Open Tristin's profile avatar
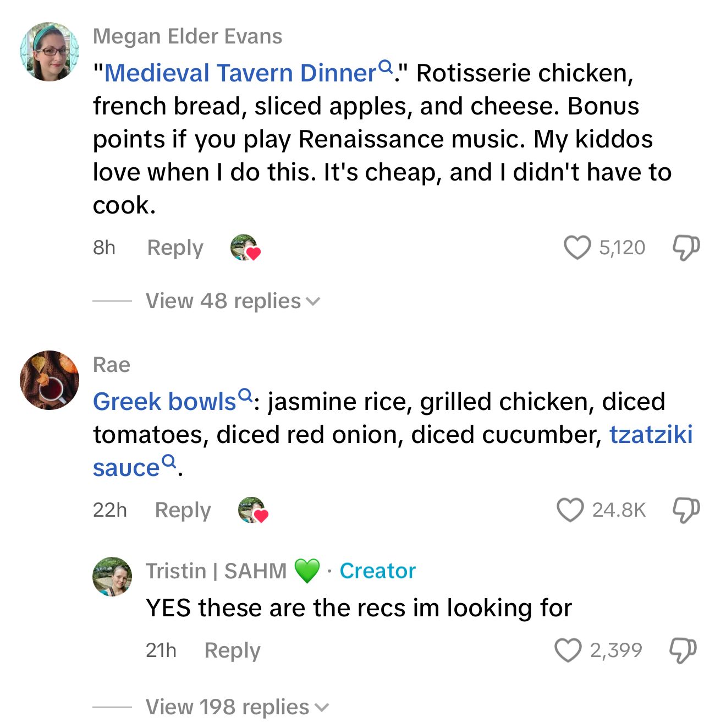This screenshot has height=728, width=726. pyautogui.click(x=112, y=576)
